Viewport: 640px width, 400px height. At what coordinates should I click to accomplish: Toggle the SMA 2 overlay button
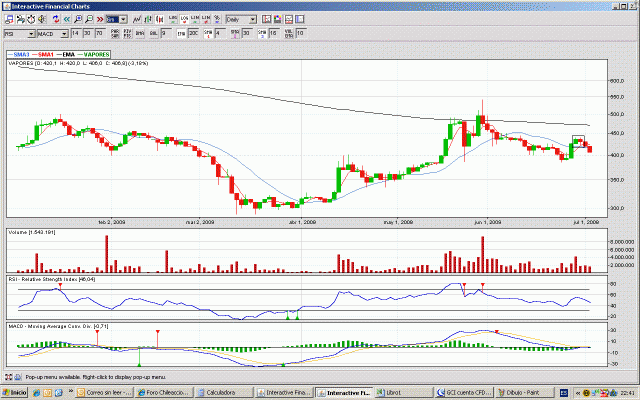click(235, 33)
